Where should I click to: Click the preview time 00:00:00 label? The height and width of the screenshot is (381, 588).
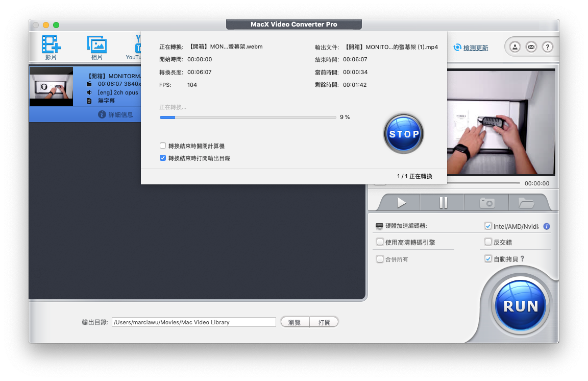click(537, 183)
